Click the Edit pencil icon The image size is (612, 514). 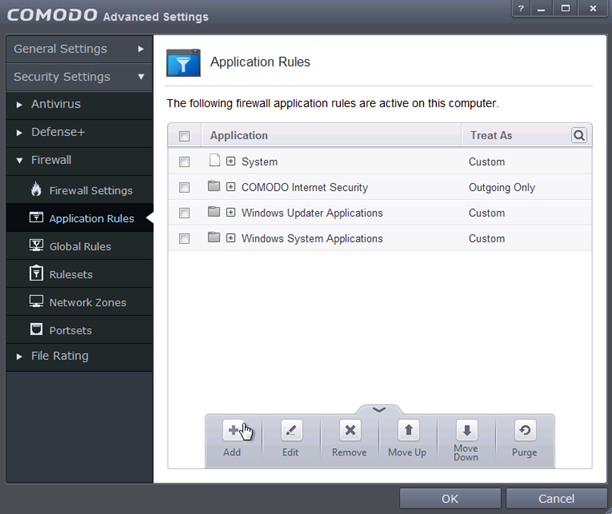(x=291, y=430)
